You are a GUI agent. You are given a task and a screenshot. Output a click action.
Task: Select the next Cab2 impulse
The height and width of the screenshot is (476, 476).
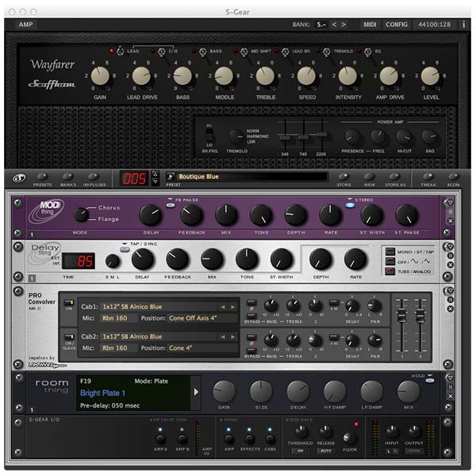tap(232, 336)
